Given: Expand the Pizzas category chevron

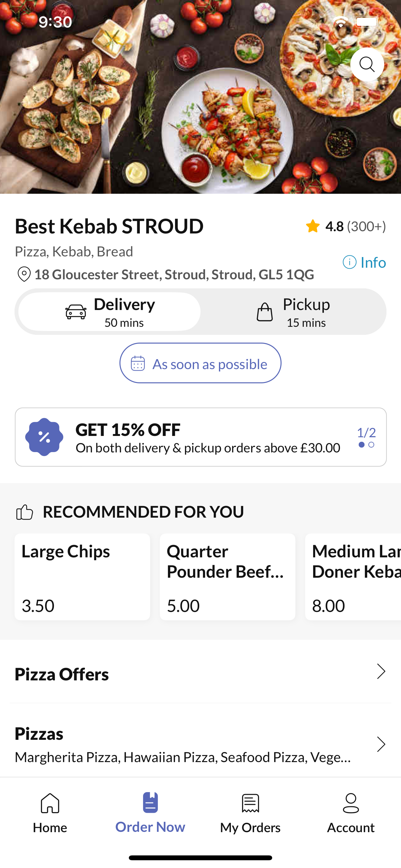Looking at the screenshot, I should (381, 744).
